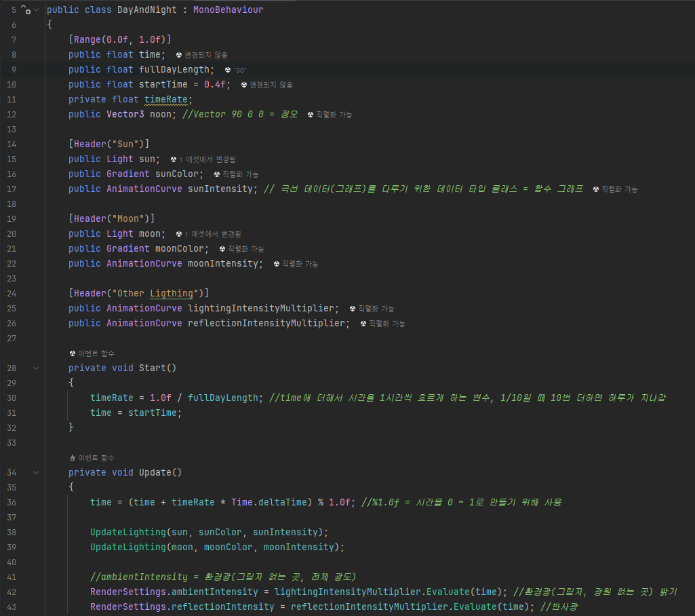Click the Update() method name

pos(155,473)
